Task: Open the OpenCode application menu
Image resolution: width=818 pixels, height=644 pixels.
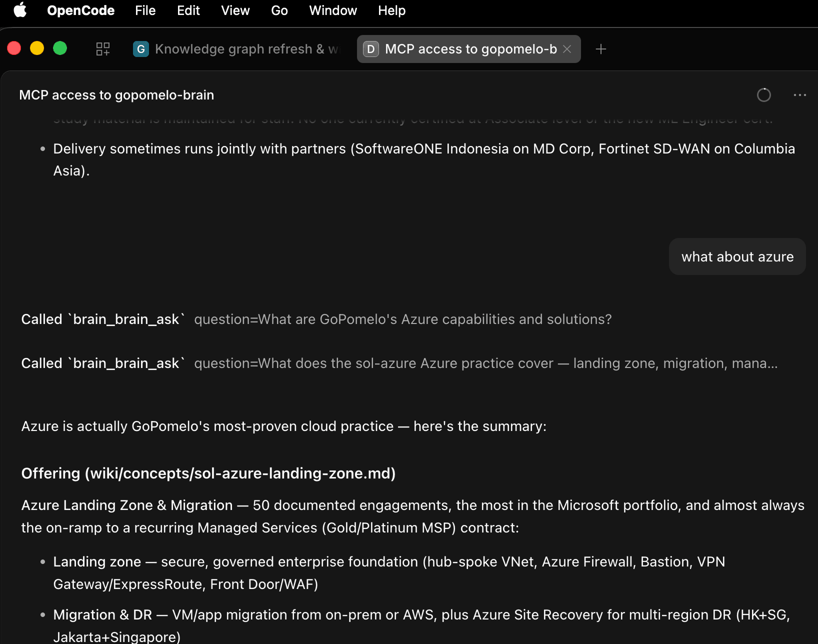Action: click(x=80, y=10)
